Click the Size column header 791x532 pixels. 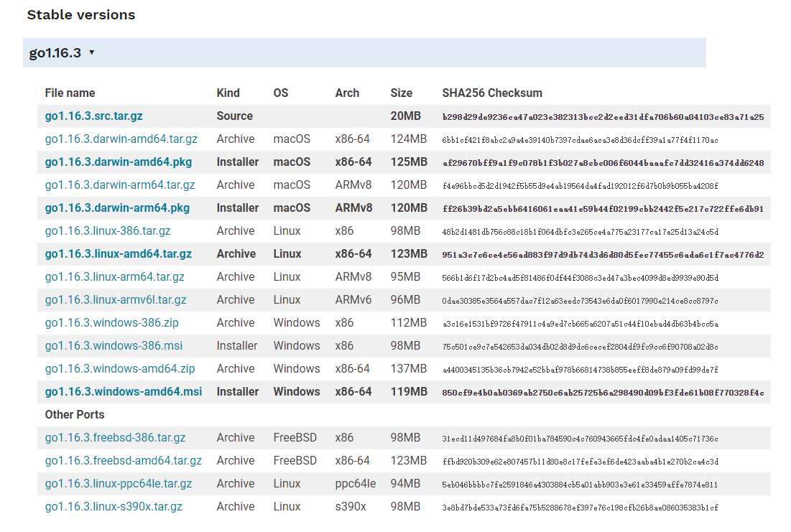401,93
